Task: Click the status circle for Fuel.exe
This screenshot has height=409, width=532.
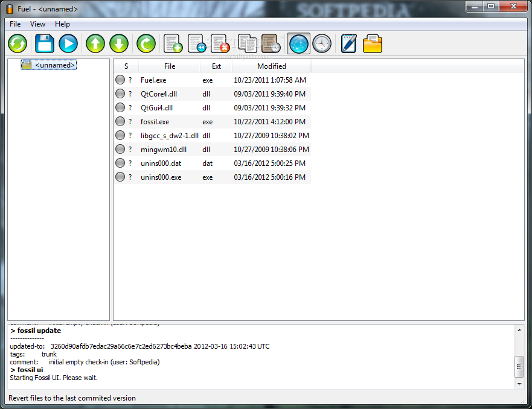Action: coord(120,80)
